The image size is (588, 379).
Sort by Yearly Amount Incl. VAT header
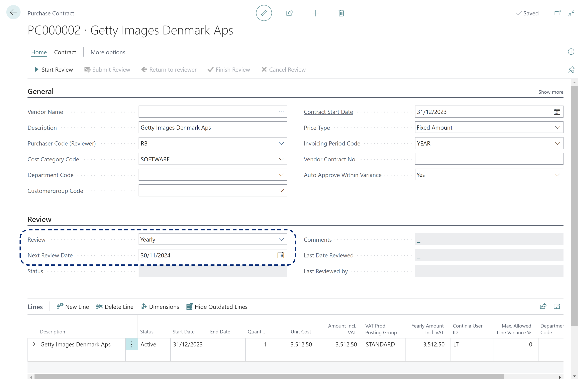click(427, 329)
